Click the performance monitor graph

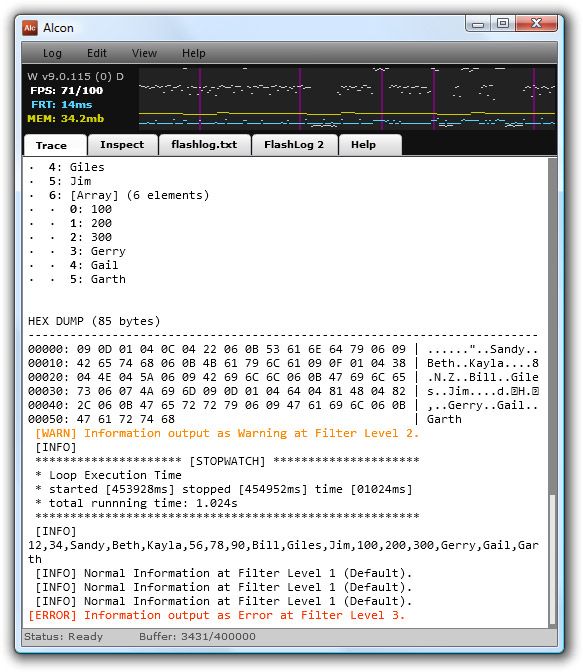pyautogui.click(x=347, y=98)
